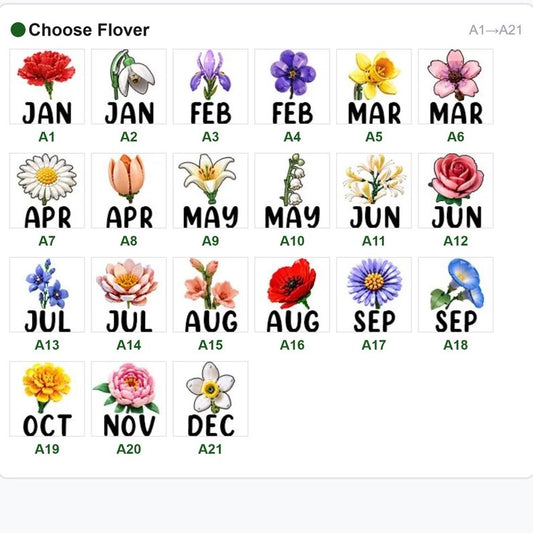Image resolution: width=533 pixels, height=533 pixels.
Task: Select the orange marigold OCT flower A19
Action: click(x=47, y=399)
